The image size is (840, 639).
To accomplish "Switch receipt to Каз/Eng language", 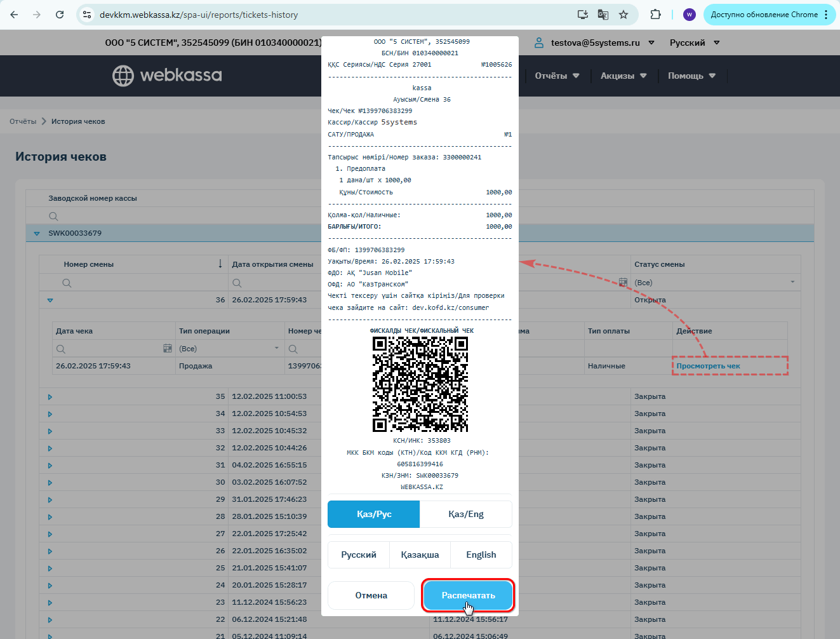I will (x=466, y=514).
